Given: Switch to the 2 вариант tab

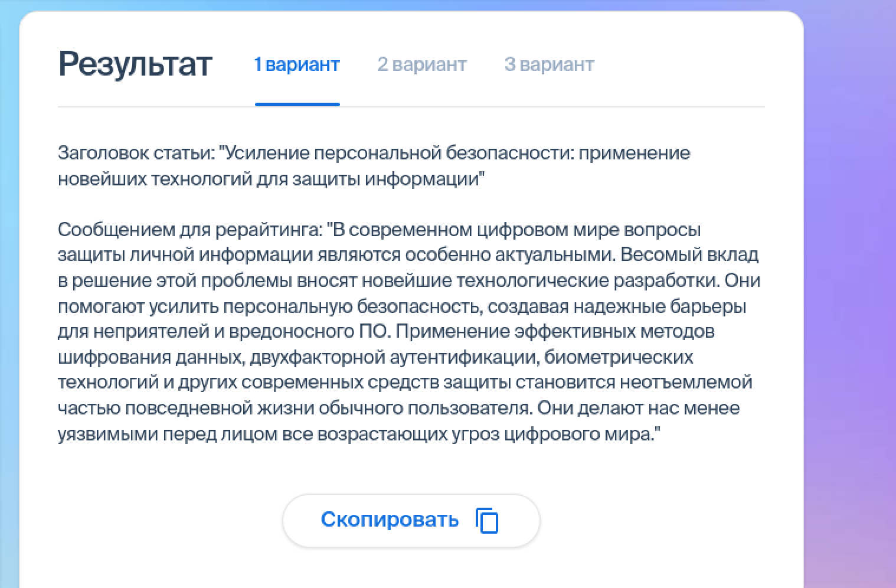Looking at the screenshot, I should coord(421,64).
